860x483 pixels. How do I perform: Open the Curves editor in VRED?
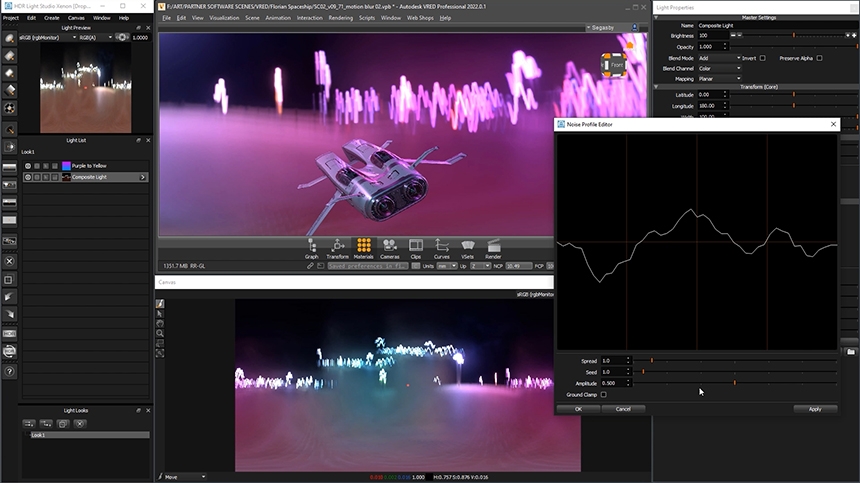(x=442, y=248)
